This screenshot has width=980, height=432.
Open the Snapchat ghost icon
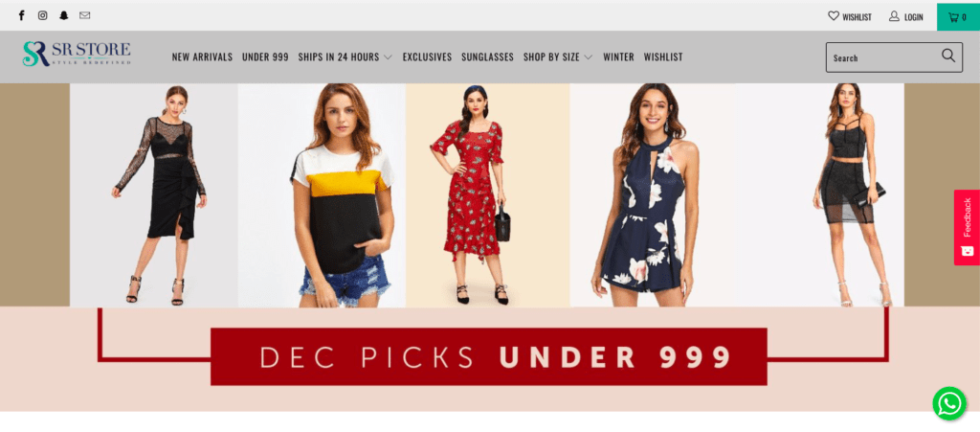pyautogui.click(x=64, y=15)
